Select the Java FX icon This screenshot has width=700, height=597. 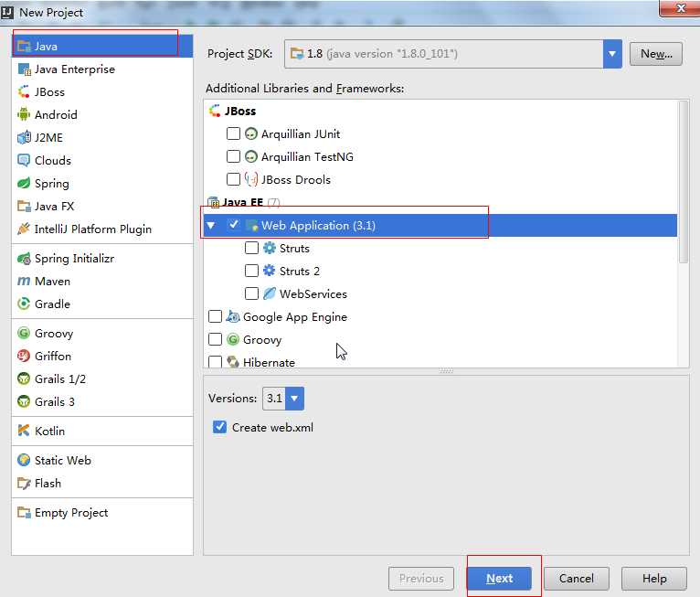(24, 206)
